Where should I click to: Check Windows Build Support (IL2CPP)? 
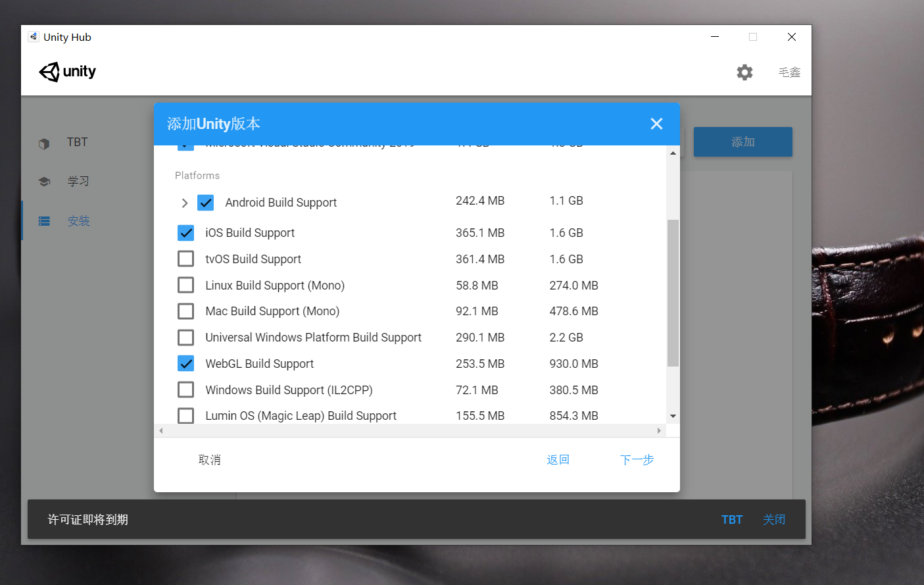point(186,390)
